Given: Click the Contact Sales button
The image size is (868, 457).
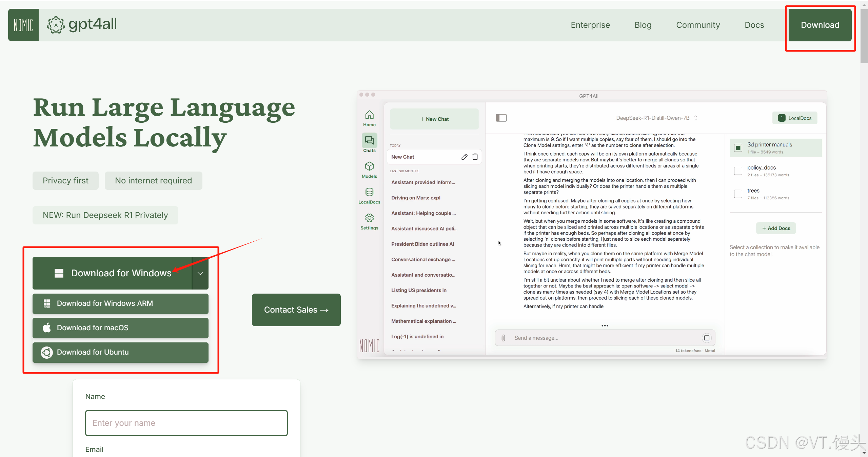Looking at the screenshot, I should pyautogui.click(x=296, y=310).
